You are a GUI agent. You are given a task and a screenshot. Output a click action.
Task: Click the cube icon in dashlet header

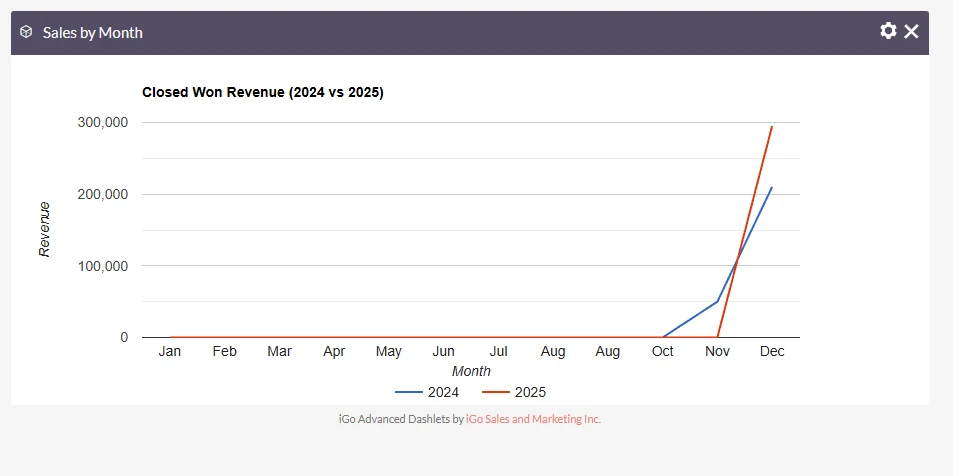[26, 32]
